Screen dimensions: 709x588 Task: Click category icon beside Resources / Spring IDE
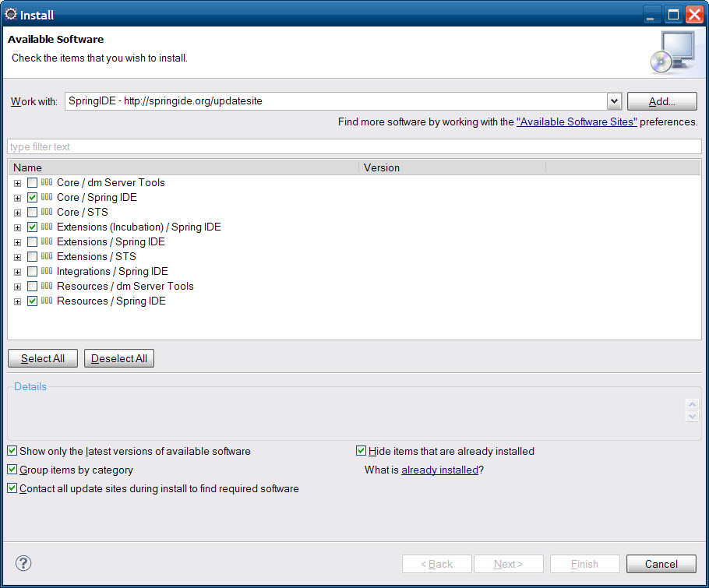[x=47, y=301]
